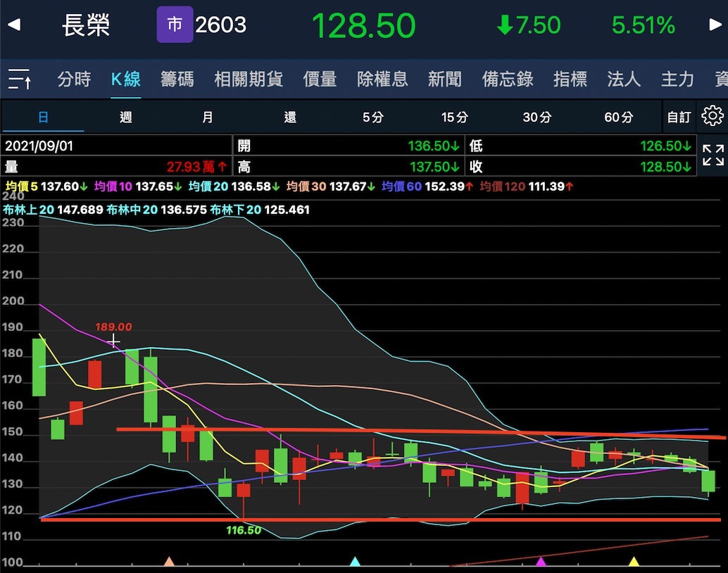Select the 還 adjusted price option
This screenshot has width=728, height=573.
click(x=290, y=117)
